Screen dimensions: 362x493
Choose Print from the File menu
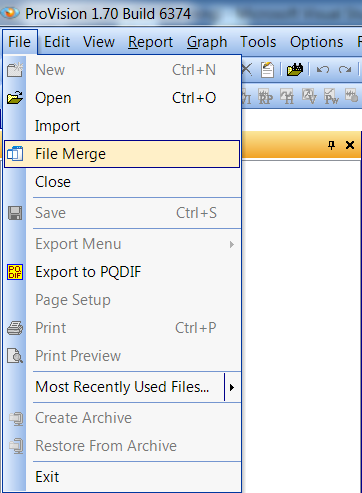122,328
